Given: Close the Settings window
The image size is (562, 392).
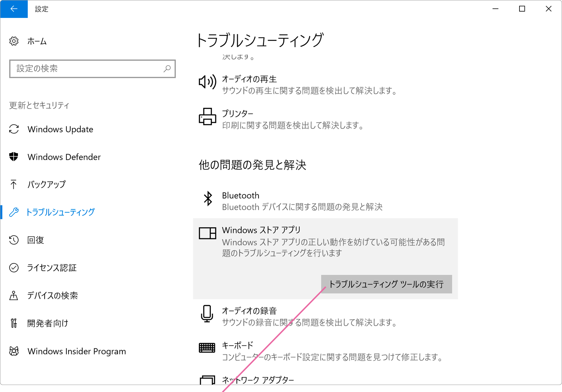Looking at the screenshot, I should pos(548,9).
